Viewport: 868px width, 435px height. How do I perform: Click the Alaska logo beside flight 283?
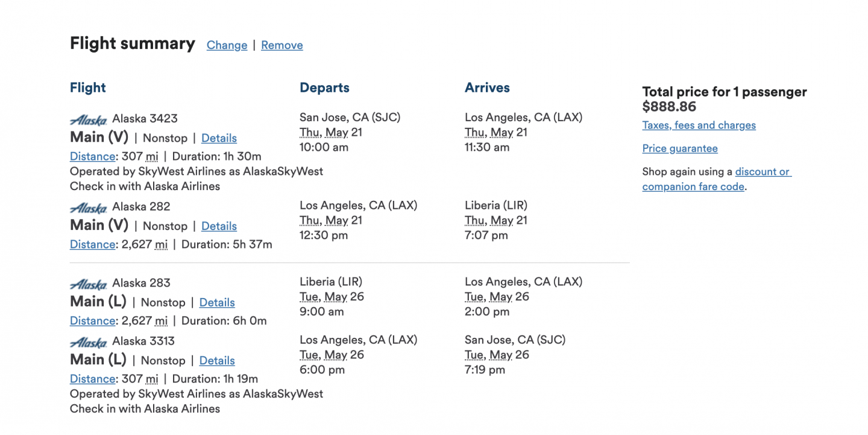[x=89, y=284]
